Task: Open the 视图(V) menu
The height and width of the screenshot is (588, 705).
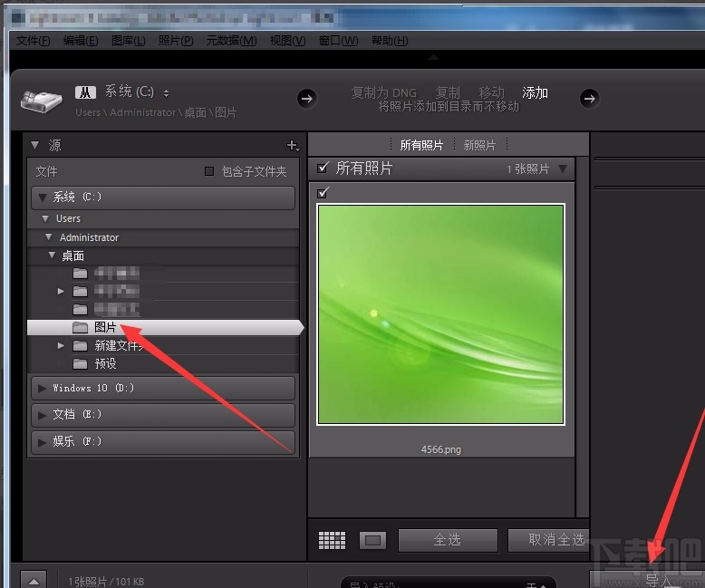Action: click(288, 41)
